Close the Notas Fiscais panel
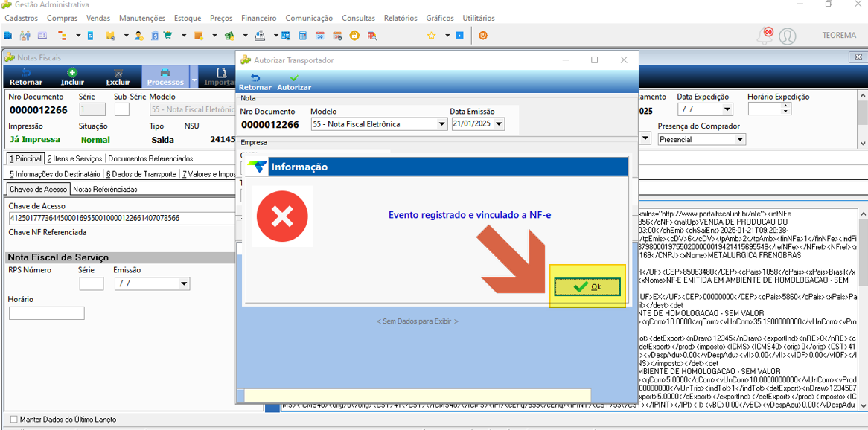This screenshot has width=868, height=430. tap(860, 57)
